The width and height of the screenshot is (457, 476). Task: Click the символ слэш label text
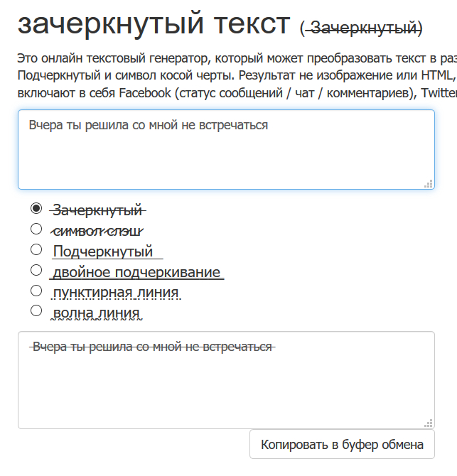pyautogui.click(x=98, y=231)
